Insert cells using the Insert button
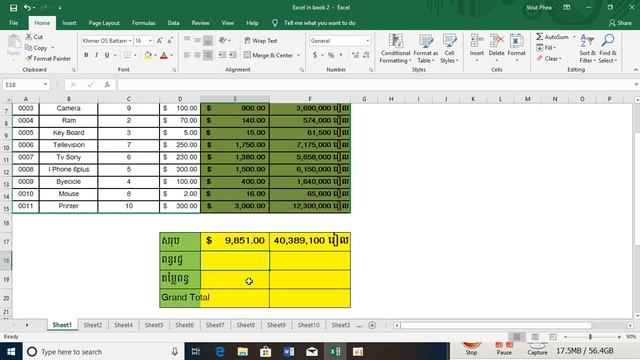Image resolution: width=640 pixels, height=360 pixels. [x=476, y=48]
